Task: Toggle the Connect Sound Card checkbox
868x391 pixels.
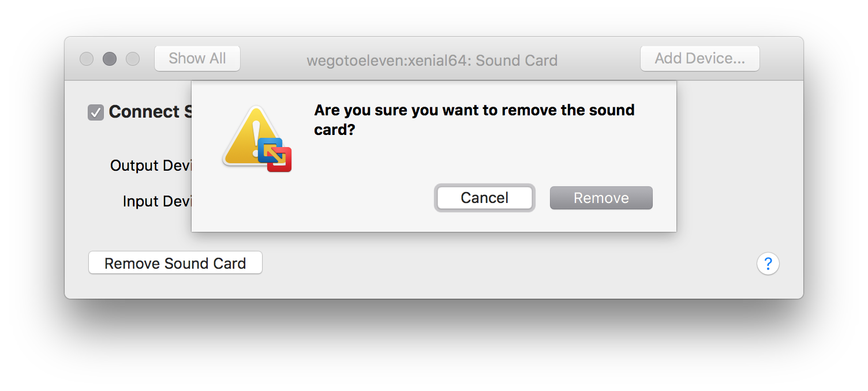Action: pos(95,112)
